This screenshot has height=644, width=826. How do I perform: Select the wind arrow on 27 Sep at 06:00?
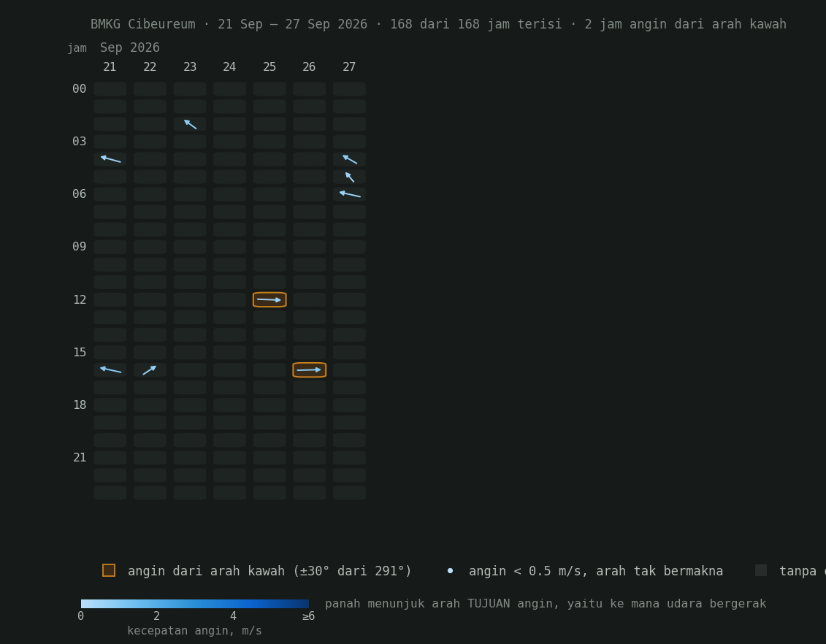[350, 194]
